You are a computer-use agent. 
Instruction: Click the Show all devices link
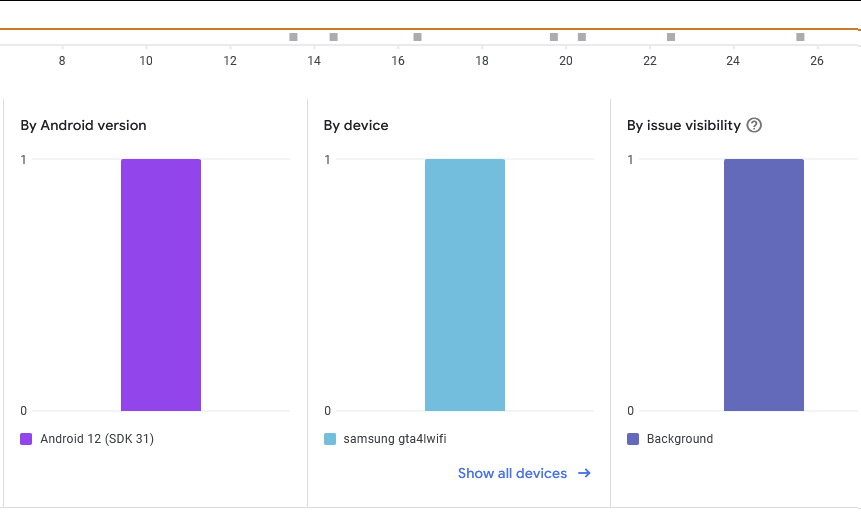pos(512,473)
